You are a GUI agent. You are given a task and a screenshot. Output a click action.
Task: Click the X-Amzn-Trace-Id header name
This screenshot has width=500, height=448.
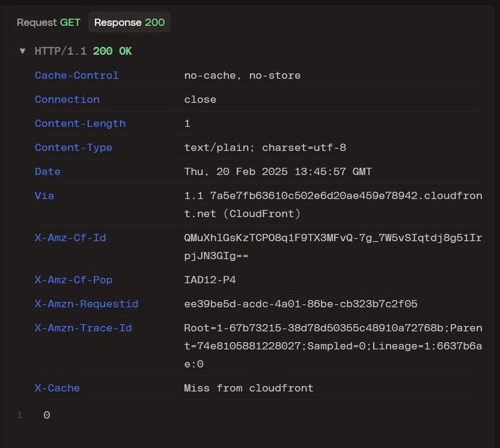[x=83, y=328]
